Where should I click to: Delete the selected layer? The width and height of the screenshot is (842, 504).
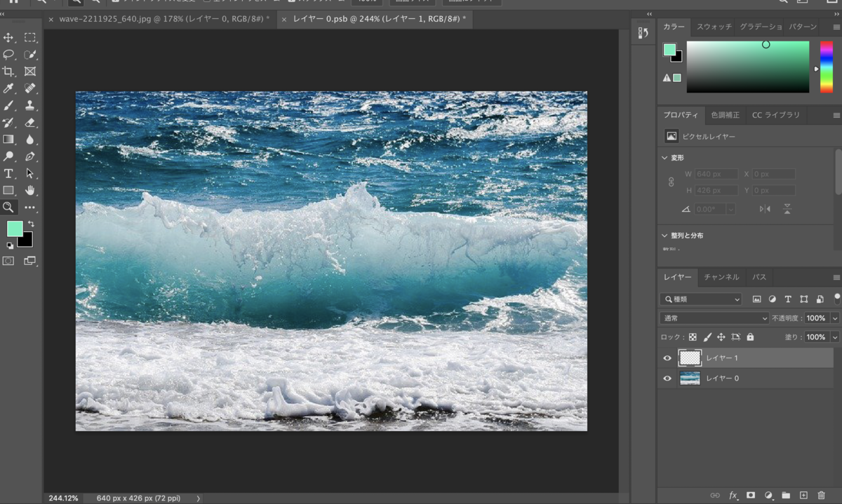tap(822, 496)
